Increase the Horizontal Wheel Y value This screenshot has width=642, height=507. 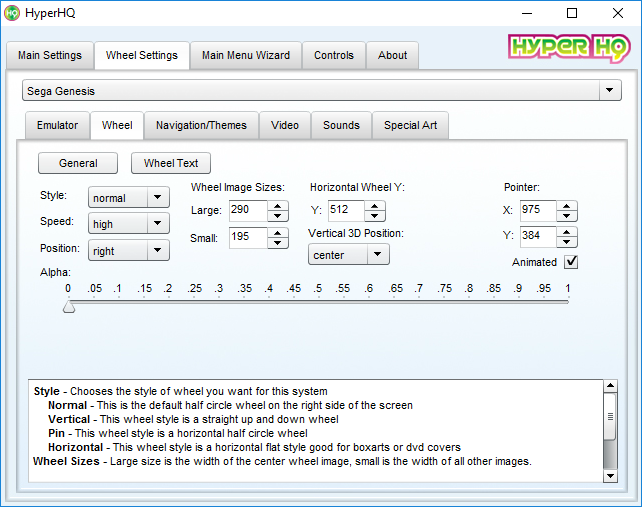tap(375, 206)
